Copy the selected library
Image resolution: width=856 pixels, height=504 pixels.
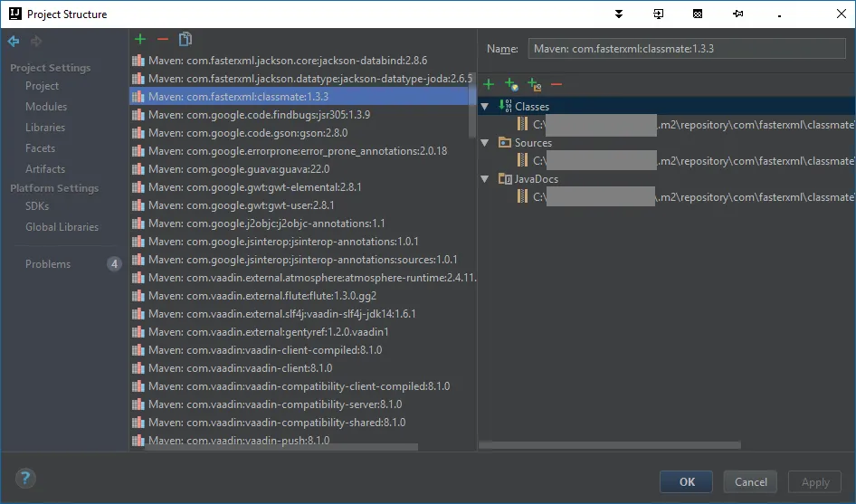coord(185,39)
